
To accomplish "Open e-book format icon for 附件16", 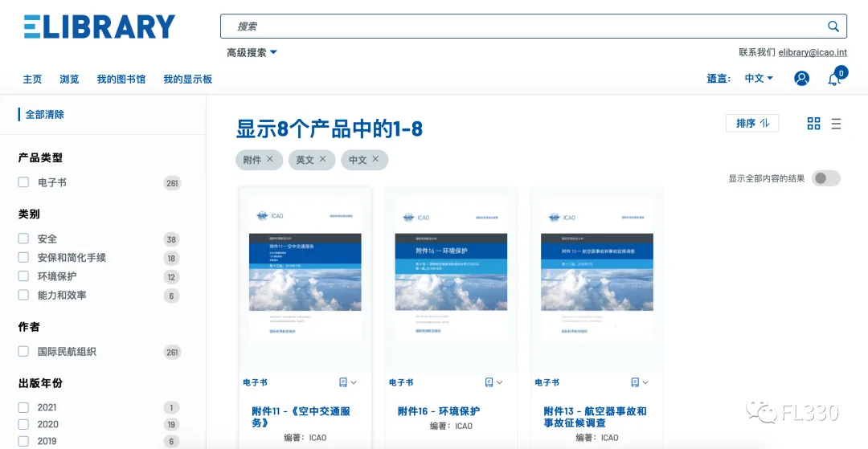I will point(489,382).
